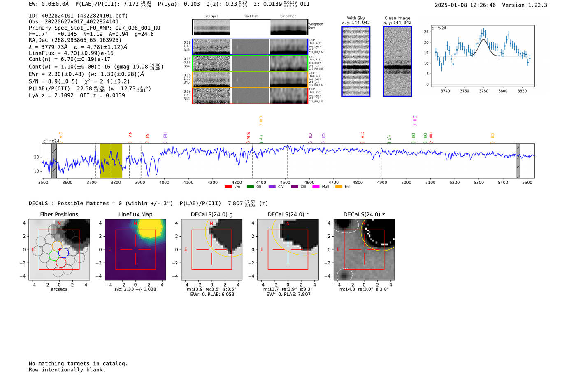576x392 pixels.
Task: Click the MgII magenta legend swatch
Action: [316, 187]
